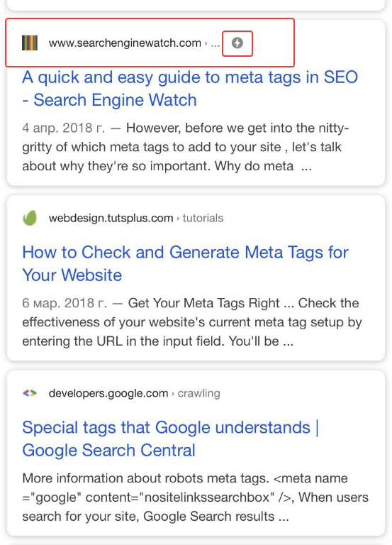Click the Google Developers favicon

pos(30,393)
